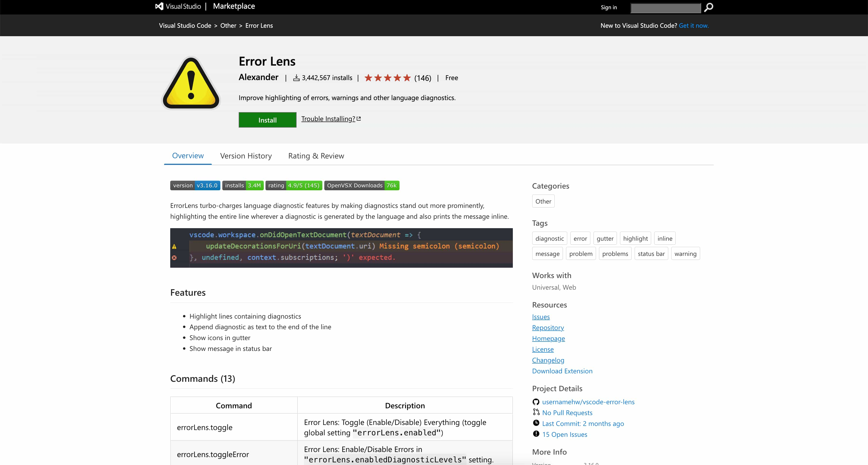This screenshot has width=868, height=465.
Task: Click the Description column header
Action: [x=405, y=405]
